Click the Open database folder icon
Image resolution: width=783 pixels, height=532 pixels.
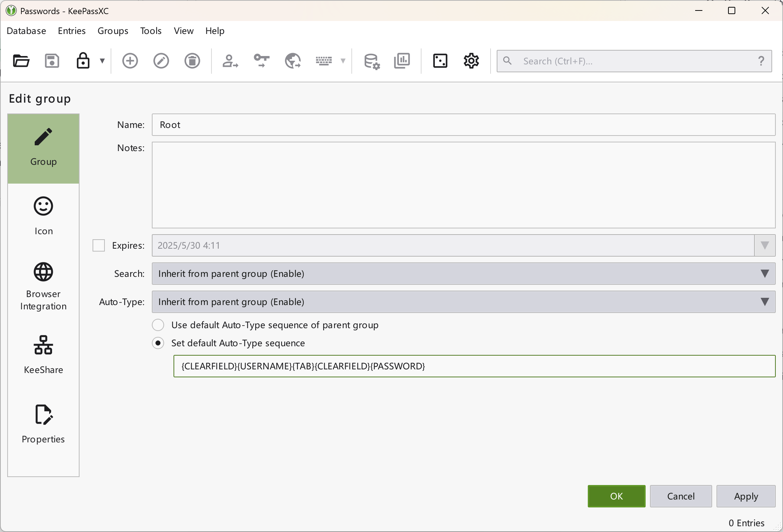click(21, 61)
